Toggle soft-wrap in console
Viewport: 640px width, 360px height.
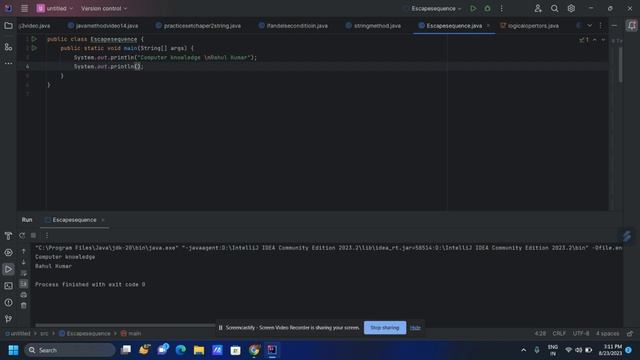click(x=24, y=273)
